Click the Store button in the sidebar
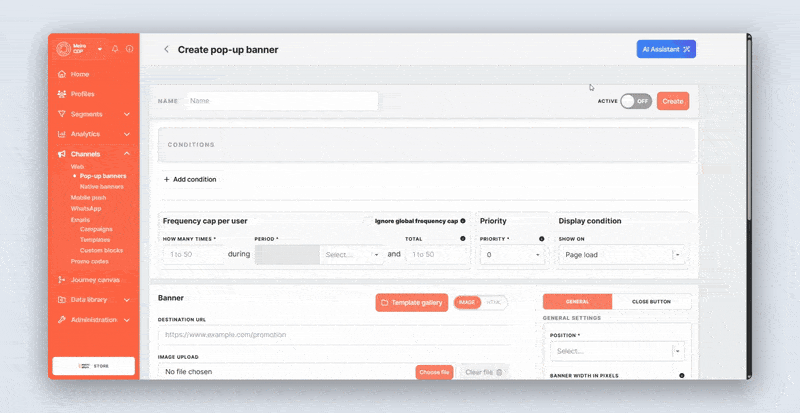This screenshot has width=800, height=413. (x=94, y=366)
